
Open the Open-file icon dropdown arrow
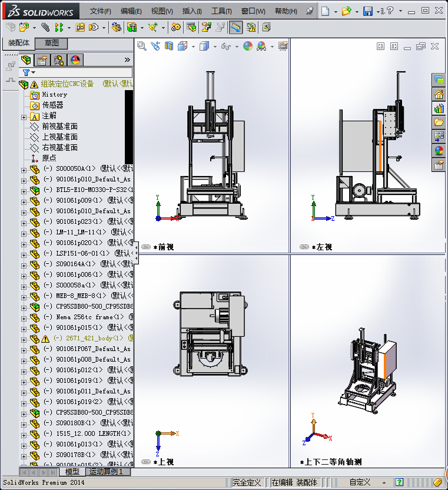[357, 12]
